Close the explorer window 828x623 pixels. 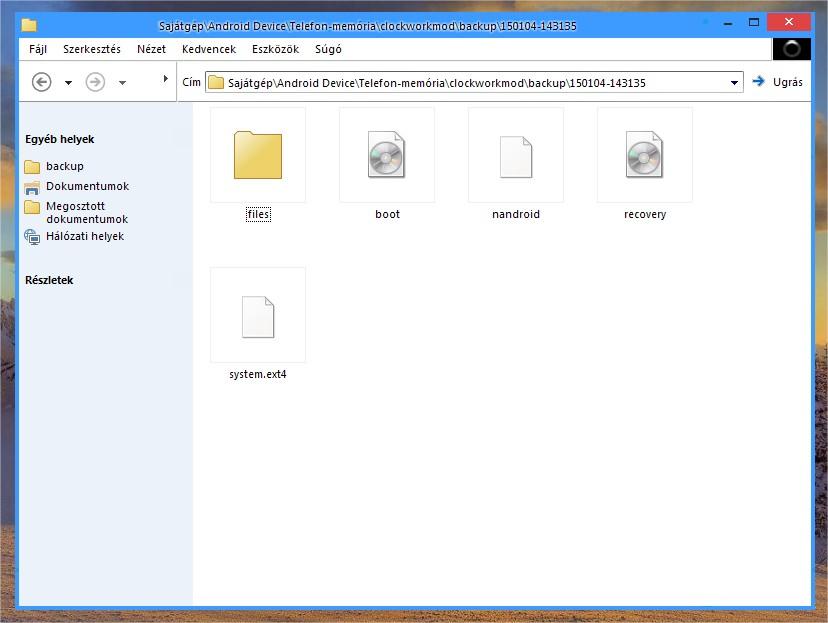tap(788, 22)
